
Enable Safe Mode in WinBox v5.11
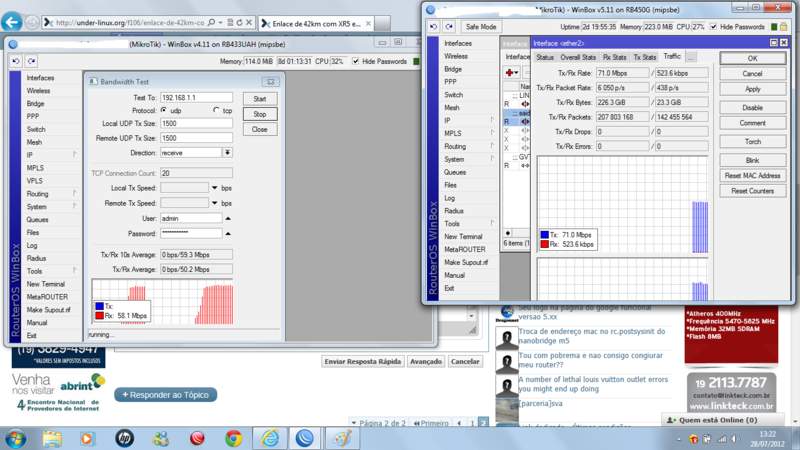481,27
